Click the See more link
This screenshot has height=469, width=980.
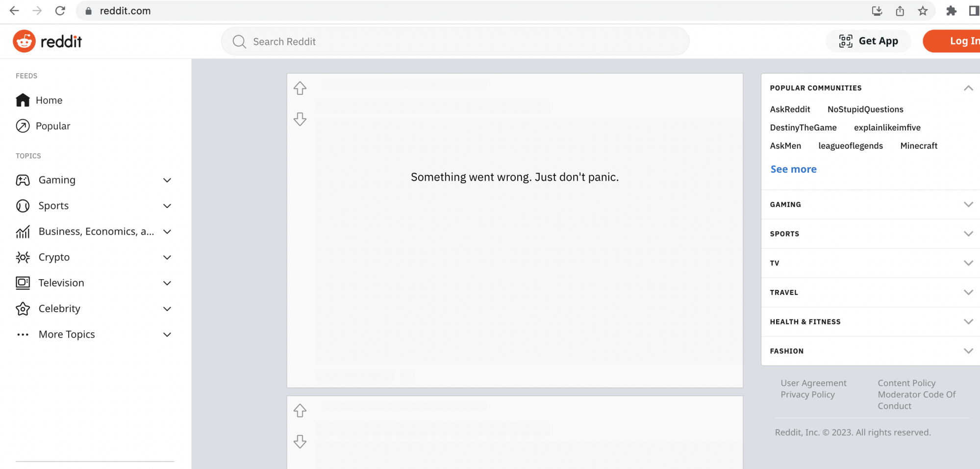coord(793,169)
